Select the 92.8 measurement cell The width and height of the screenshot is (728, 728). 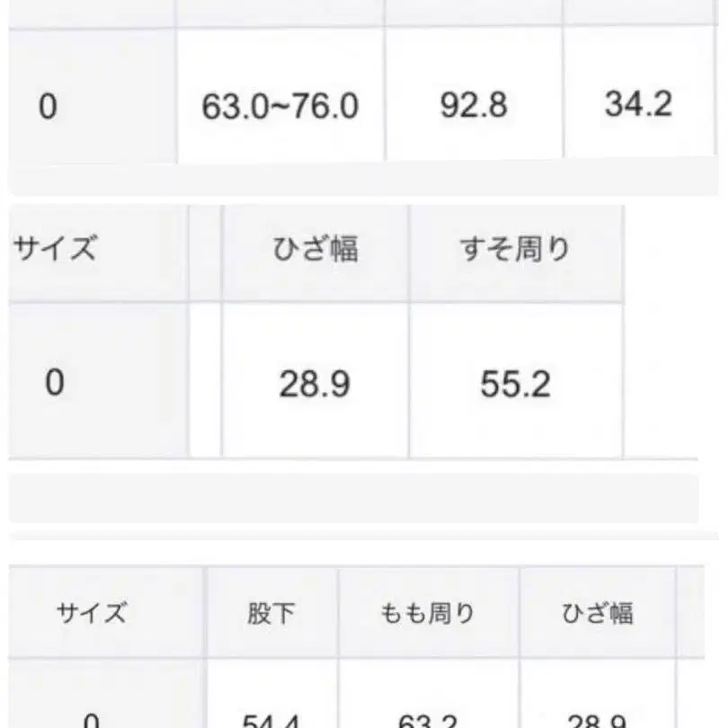474,105
